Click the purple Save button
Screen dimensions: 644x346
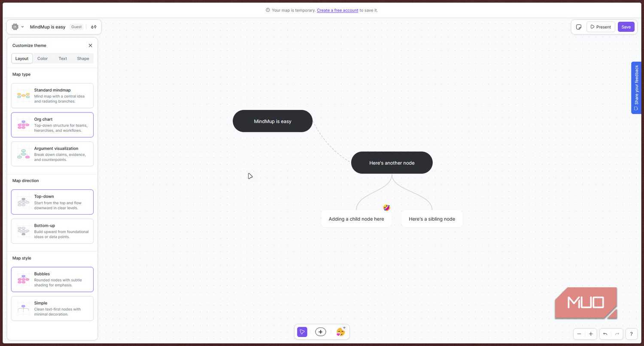pos(626,27)
